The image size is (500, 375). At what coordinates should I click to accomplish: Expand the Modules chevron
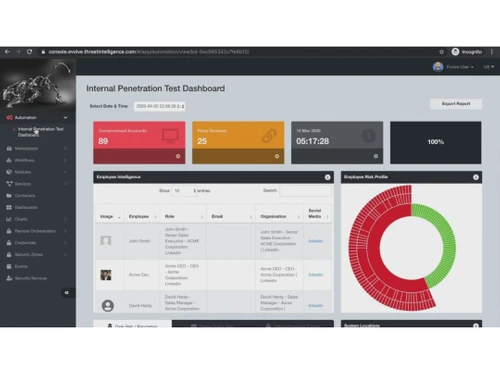[65, 172]
